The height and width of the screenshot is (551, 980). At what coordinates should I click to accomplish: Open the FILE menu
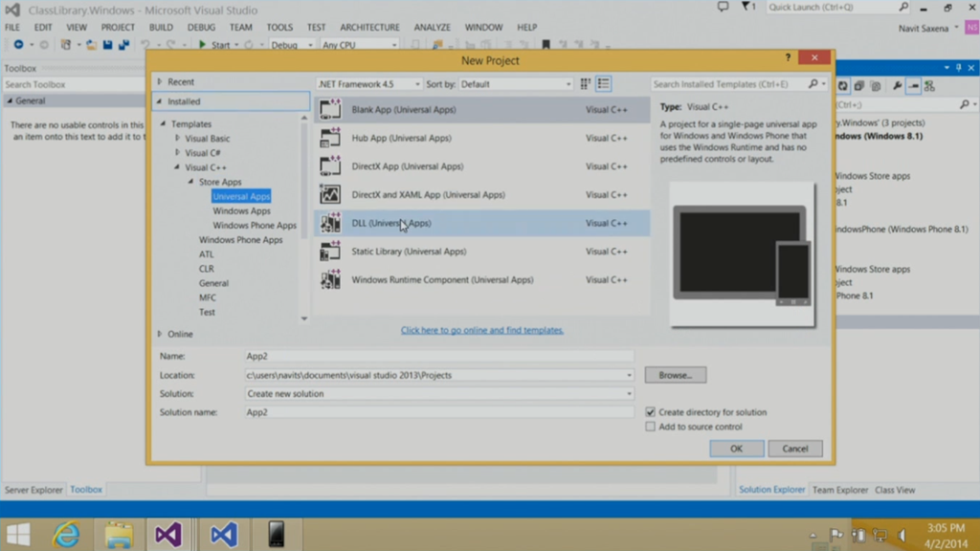coord(12,27)
